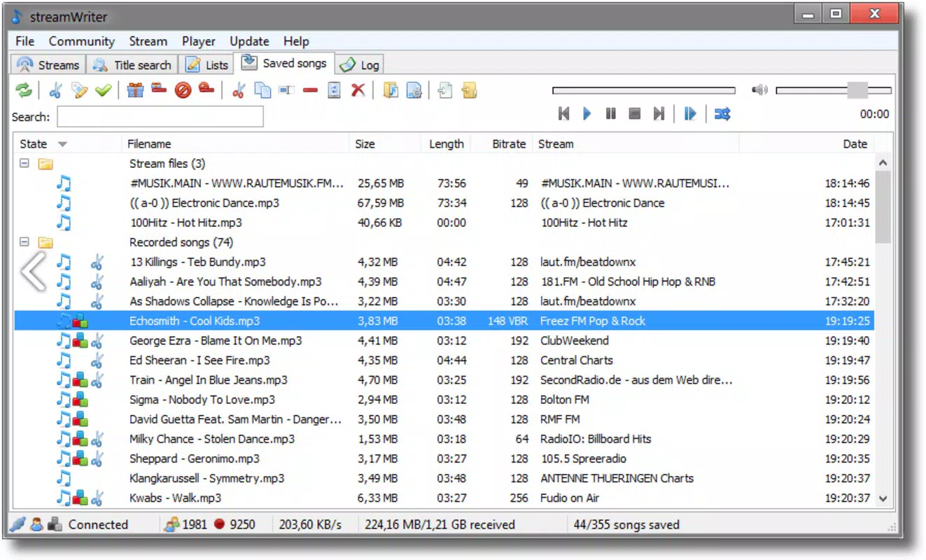Mute audio using the speaker icon

pos(759,90)
